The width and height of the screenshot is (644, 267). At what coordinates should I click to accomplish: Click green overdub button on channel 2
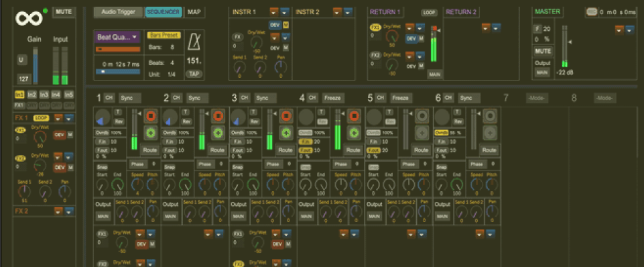[218, 133]
